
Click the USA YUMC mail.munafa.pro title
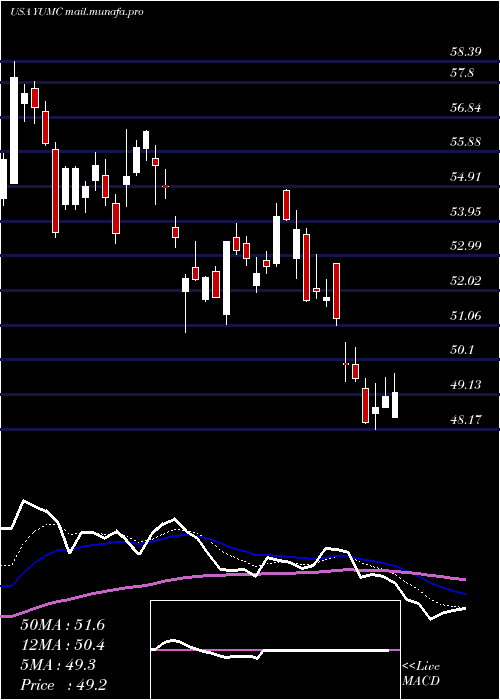77,12
